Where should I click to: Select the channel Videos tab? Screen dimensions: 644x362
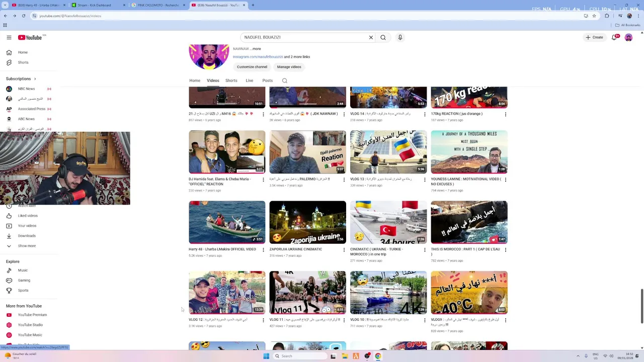[213, 80]
